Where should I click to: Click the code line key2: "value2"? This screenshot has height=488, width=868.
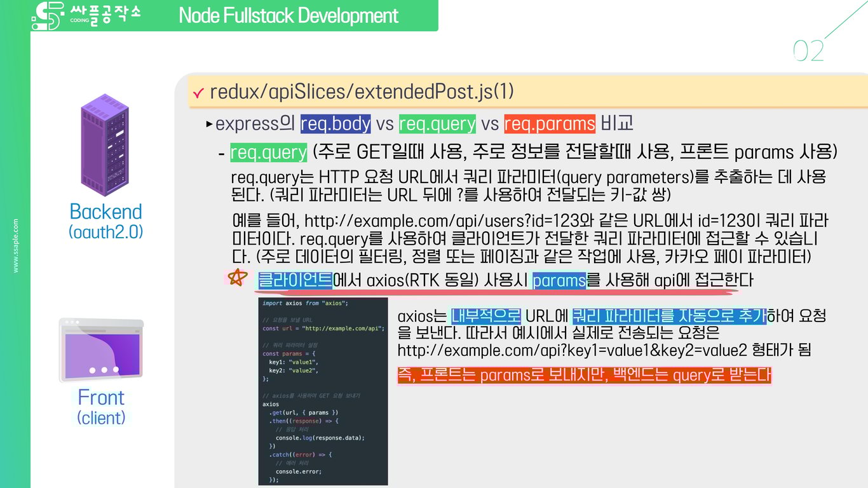pyautogui.click(x=293, y=370)
